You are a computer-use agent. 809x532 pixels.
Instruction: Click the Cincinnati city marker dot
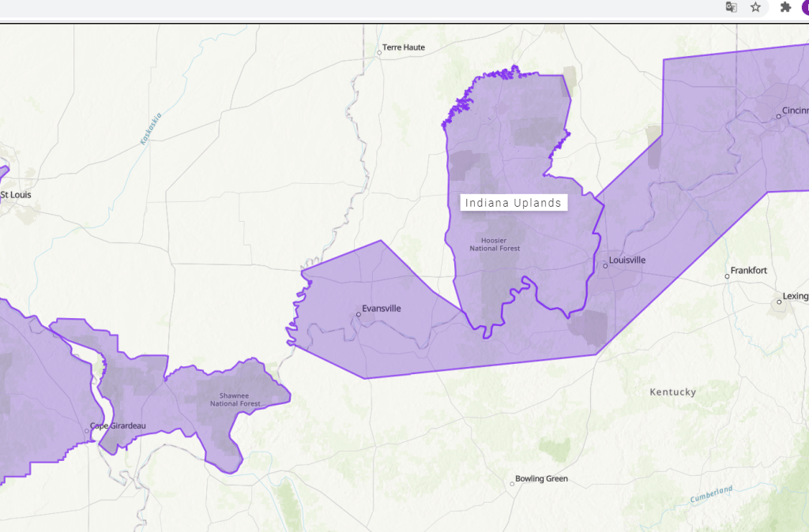[778, 116]
